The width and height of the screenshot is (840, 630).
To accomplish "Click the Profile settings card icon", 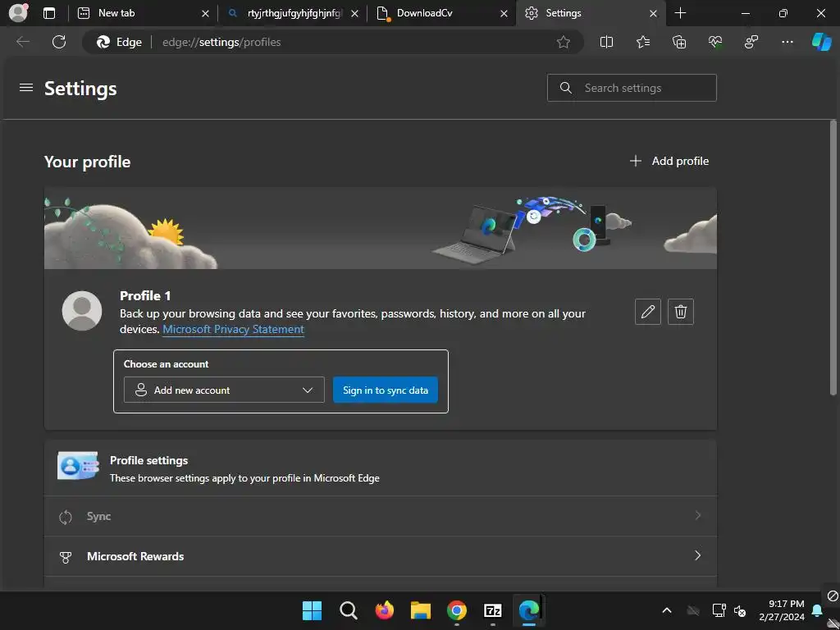I will click(78, 466).
